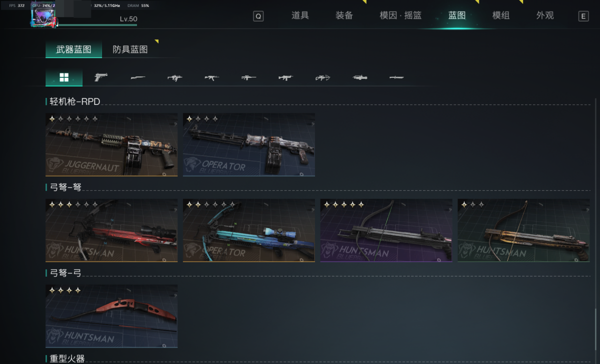
Task: Filter blueprints by submachine gun icon
Action: coord(175,77)
